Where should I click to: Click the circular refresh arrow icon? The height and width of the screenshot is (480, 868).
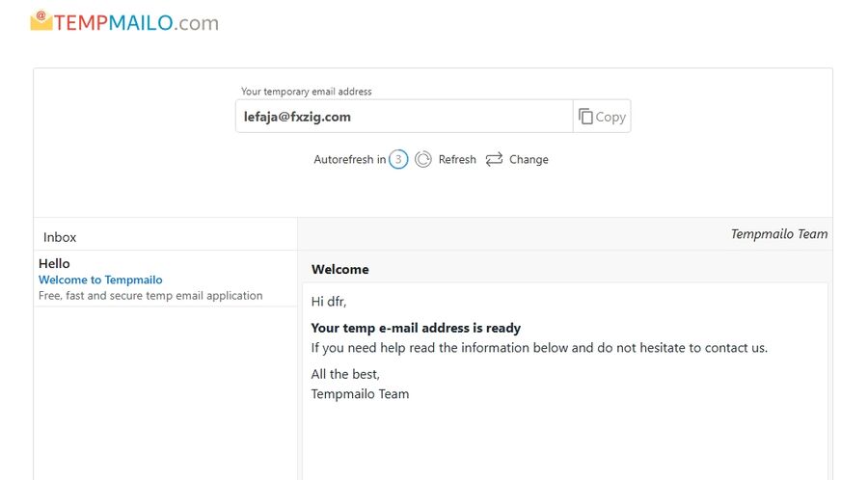[423, 159]
